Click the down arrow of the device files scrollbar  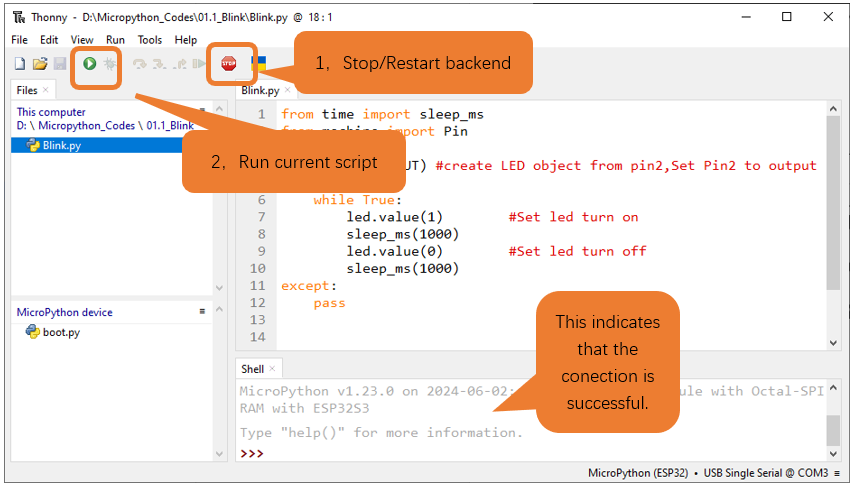point(219,454)
